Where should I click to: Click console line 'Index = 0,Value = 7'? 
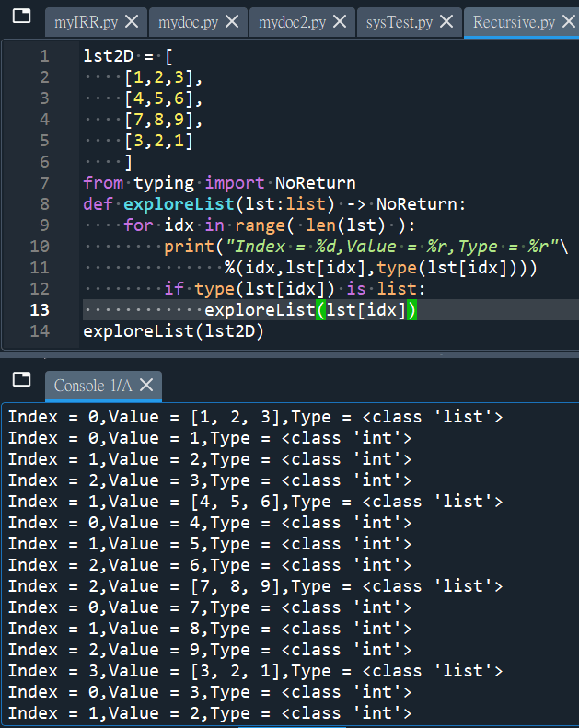click(x=210, y=607)
